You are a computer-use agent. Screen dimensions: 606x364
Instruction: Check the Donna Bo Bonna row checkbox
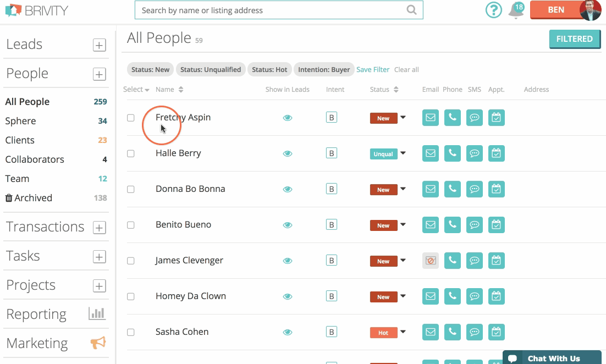click(x=131, y=189)
